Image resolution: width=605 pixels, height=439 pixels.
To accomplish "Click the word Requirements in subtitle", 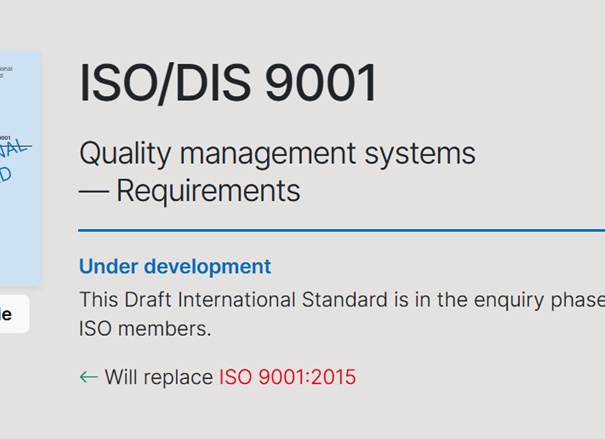I will 208,191.
